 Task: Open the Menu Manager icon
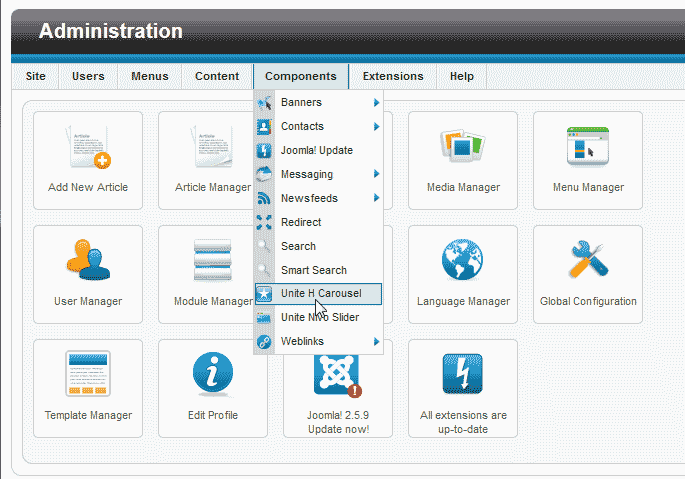(587, 148)
